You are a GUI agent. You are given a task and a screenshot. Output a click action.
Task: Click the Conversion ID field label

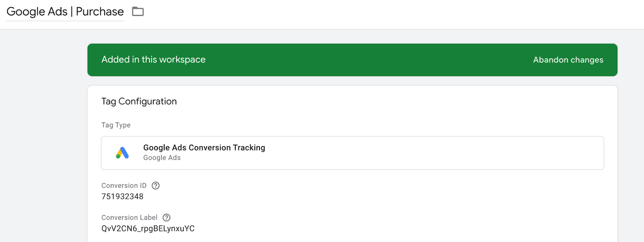[x=124, y=186]
